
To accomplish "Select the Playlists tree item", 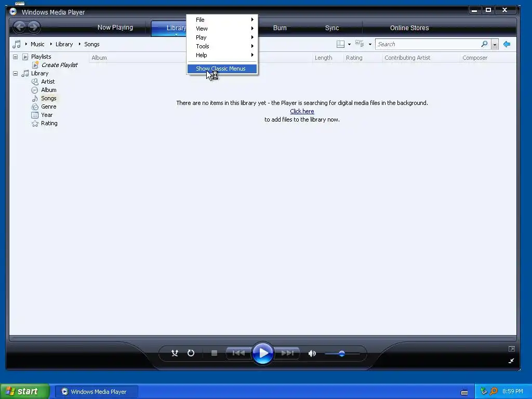I will (41, 57).
